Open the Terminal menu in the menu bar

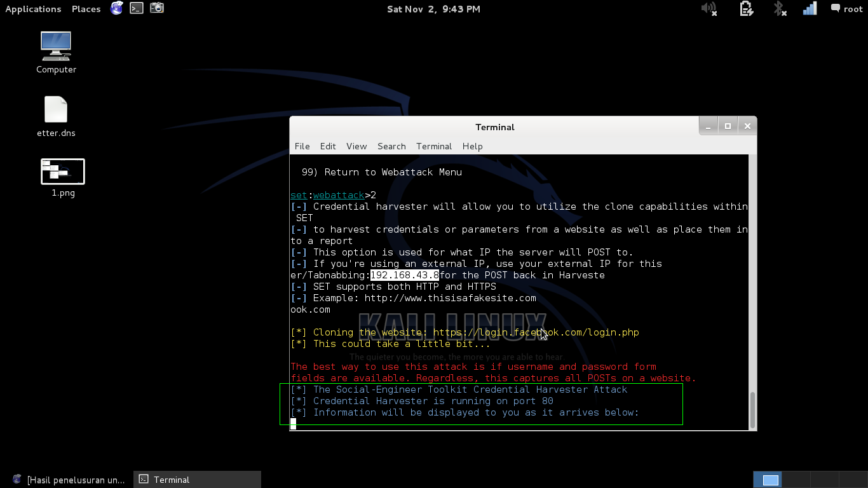click(434, 146)
